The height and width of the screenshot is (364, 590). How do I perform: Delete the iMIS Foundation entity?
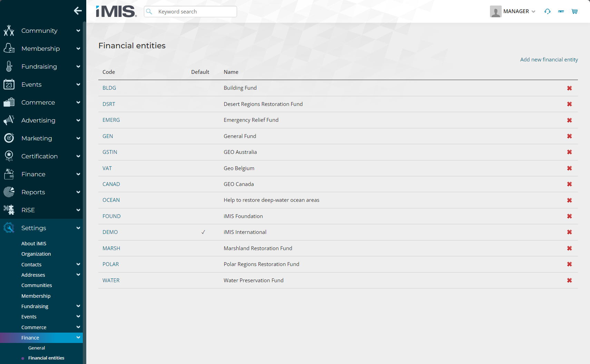point(569,216)
